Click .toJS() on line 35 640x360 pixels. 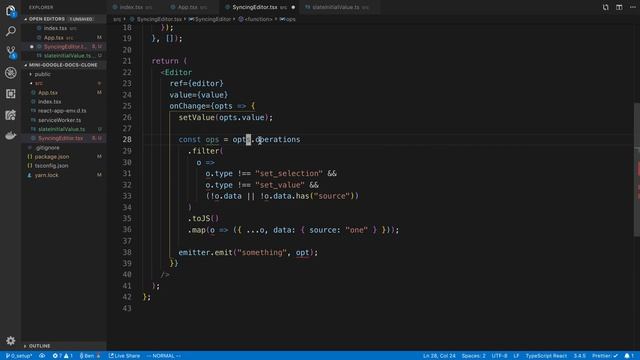click(x=203, y=218)
